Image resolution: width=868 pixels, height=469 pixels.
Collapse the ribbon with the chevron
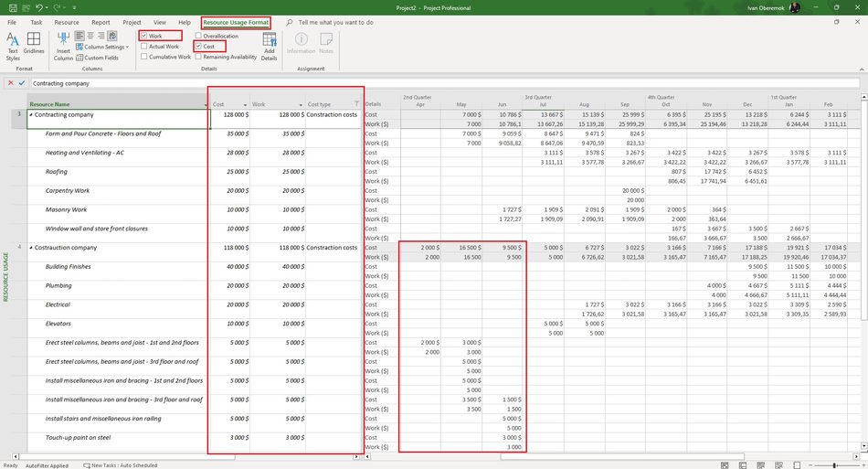pyautogui.click(x=862, y=69)
